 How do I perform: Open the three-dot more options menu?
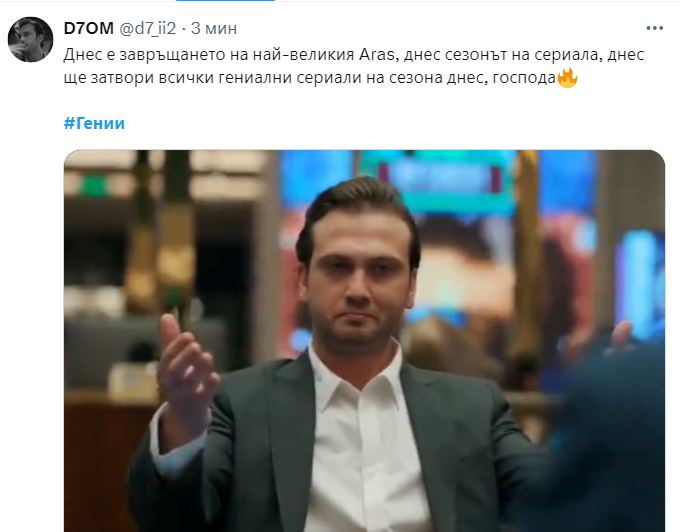coord(654,28)
